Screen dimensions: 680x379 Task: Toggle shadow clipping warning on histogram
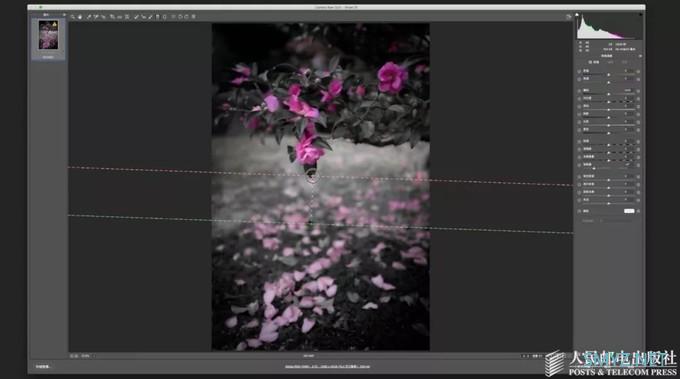577,14
